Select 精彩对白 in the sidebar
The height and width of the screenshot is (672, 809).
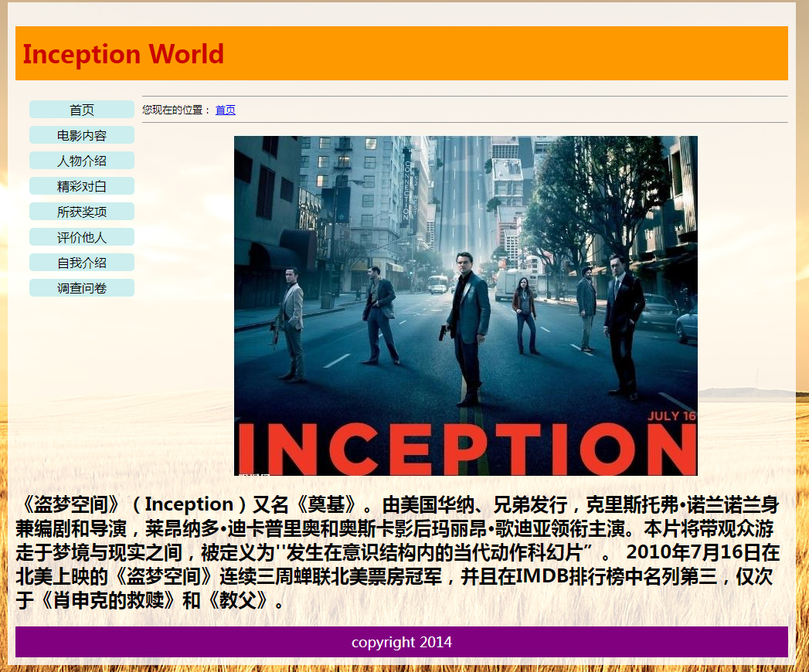coord(82,186)
